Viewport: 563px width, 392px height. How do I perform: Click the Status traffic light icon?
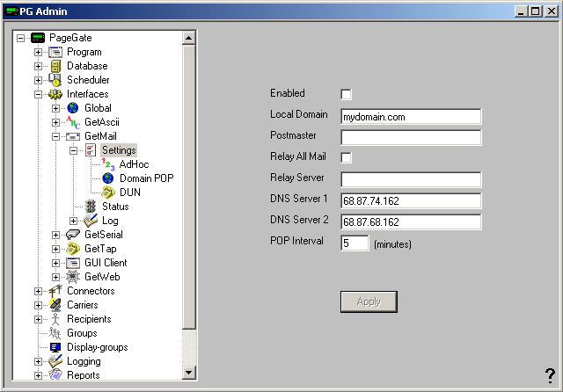coord(91,207)
